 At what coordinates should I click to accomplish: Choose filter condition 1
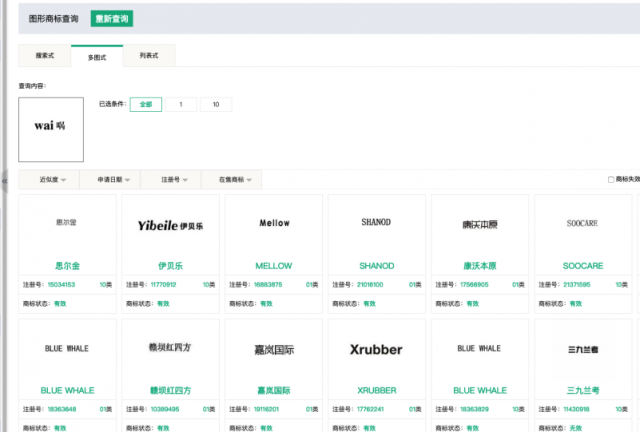point(181,105)
